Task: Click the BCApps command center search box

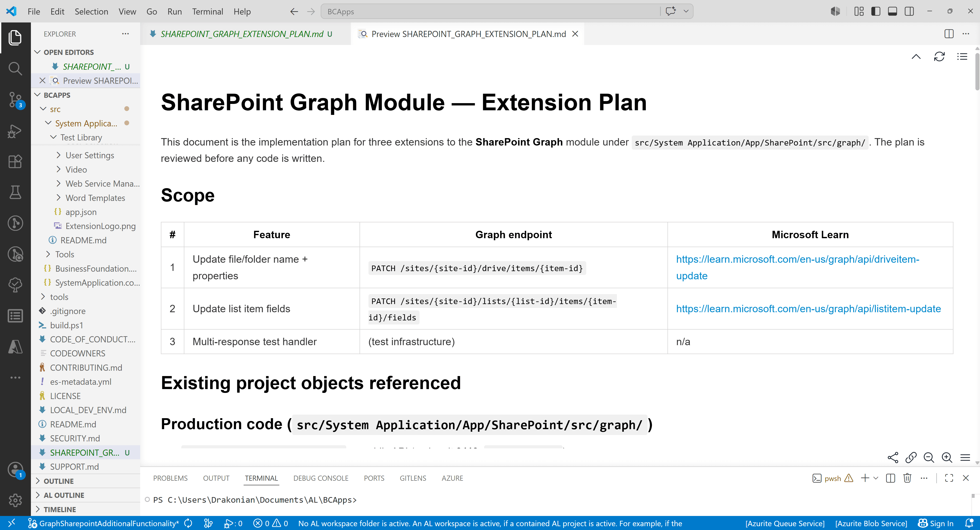Action: point(490,11)
